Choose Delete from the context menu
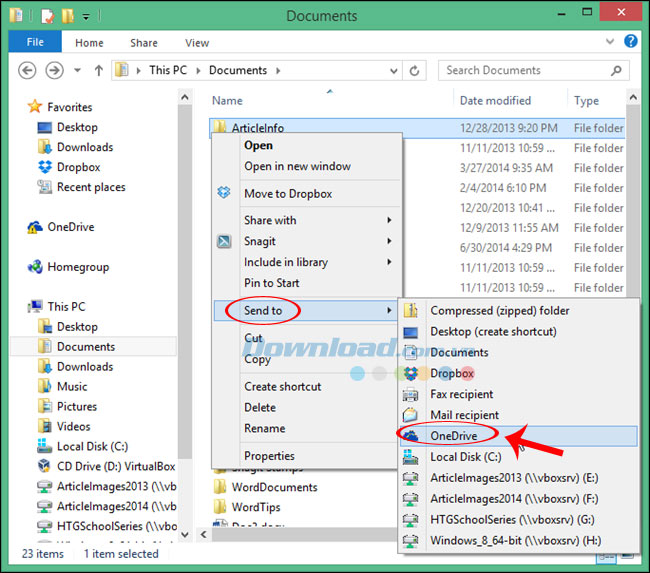Viewport: 650px width, 573px height. coord(260,407)
